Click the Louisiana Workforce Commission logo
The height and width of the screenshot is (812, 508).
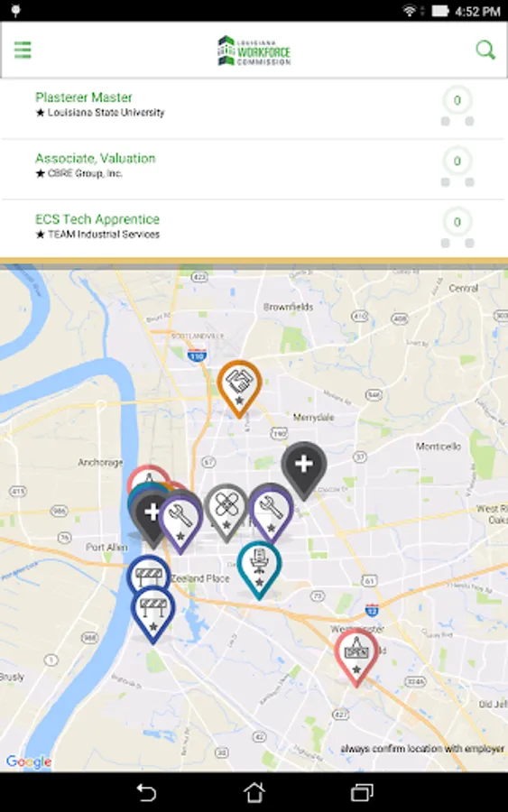(x=254, y=51)
